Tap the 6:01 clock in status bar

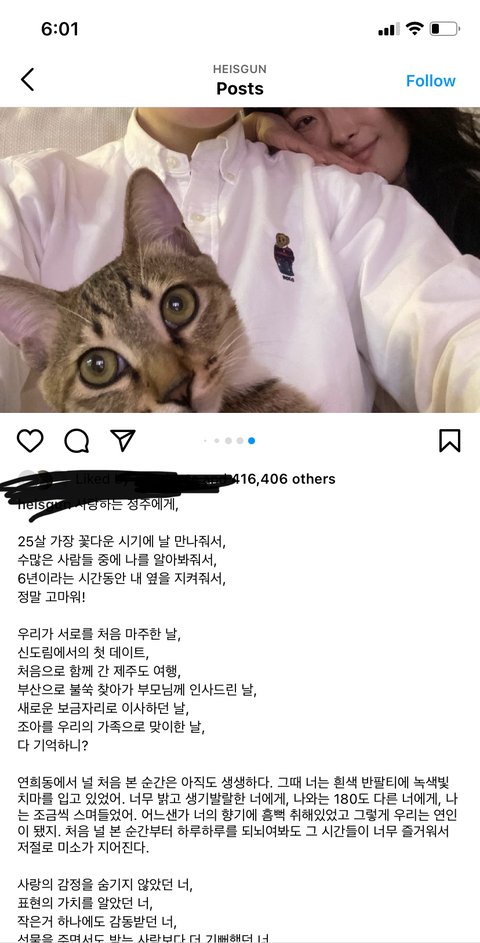coord(60,28)
